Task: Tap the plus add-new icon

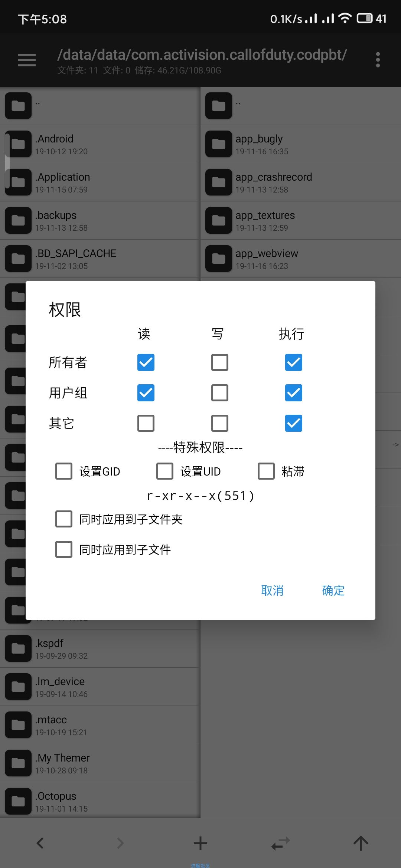Action: 200,843
